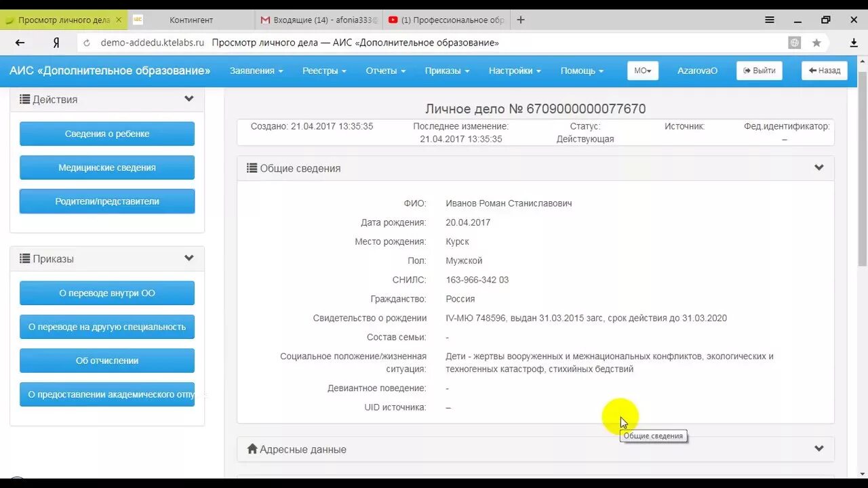Click the Об отчислении button
The width and height of the screenshot is (868, 488).
tap(107, 361)
